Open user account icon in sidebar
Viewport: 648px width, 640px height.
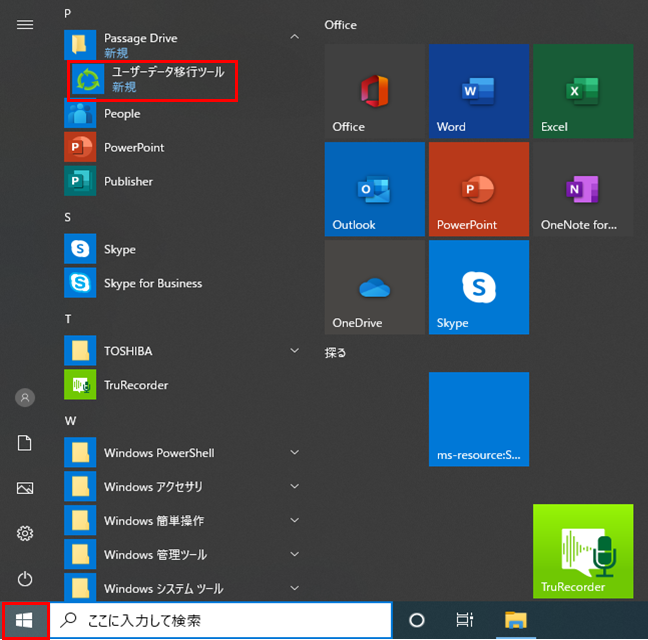pos(25,397)
